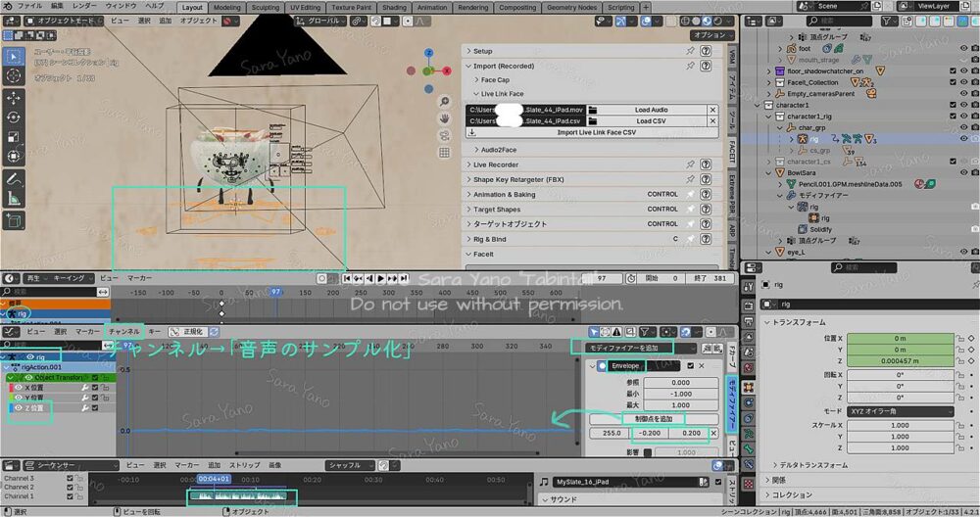Expand the Live Recorder panel
The height and width of the screenshot is (517, 980).
tap(495, 164)
